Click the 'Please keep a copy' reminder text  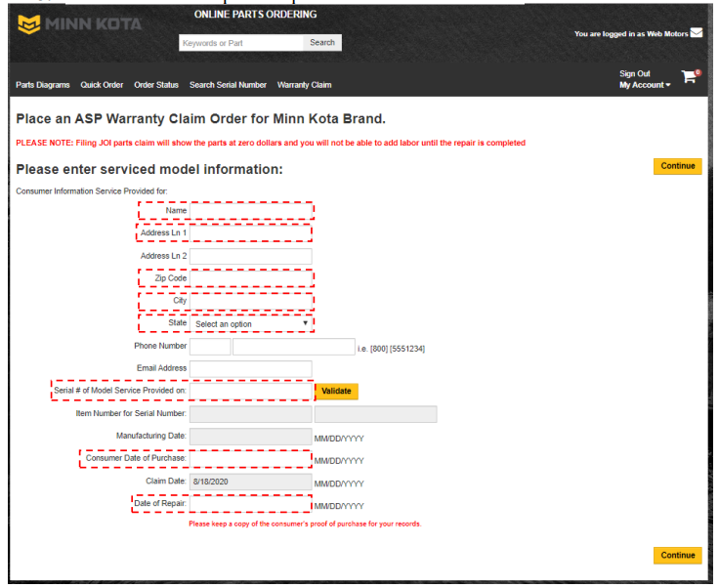click(x=305, y=524)
